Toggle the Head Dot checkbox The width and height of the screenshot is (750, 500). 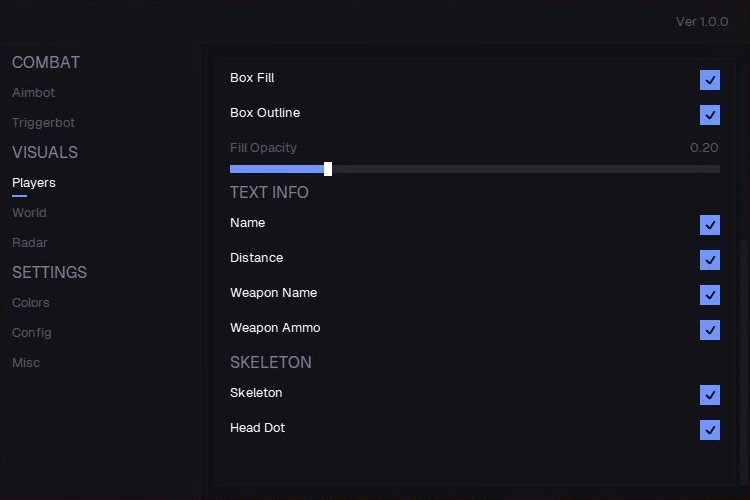[x=710, y=430]
